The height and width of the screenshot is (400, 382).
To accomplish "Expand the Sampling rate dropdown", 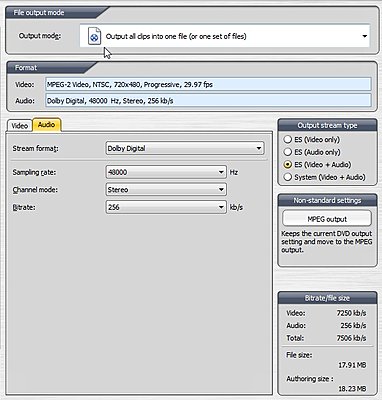I will coord(166,172).
